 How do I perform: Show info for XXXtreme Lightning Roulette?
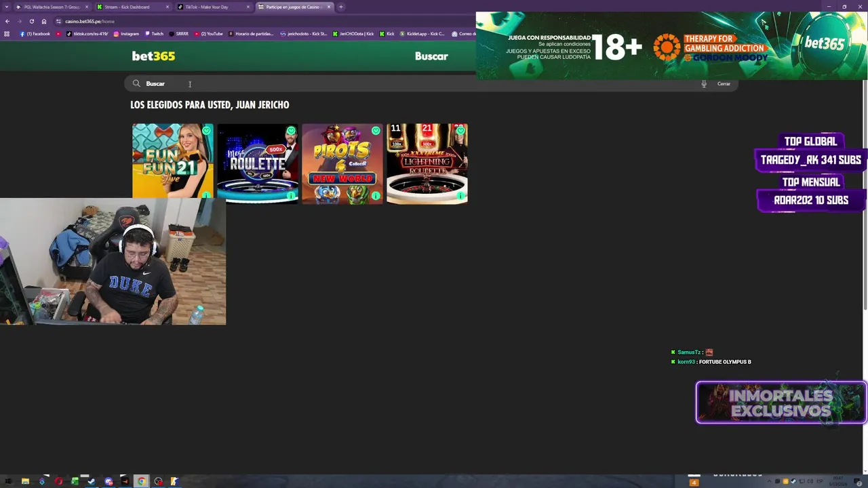click(x=460, y=197)
